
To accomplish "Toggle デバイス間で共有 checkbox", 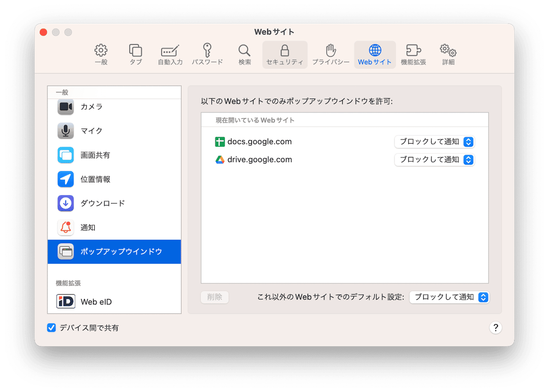I will [x=51, y=328].
